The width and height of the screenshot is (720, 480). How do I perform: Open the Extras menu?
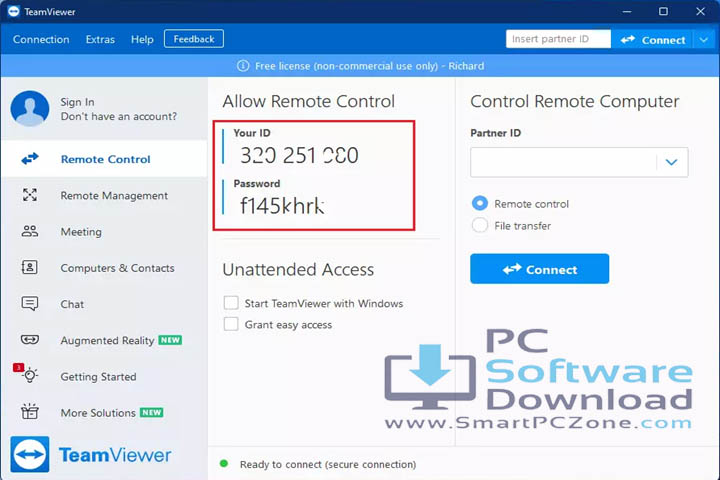click(100, 39)
